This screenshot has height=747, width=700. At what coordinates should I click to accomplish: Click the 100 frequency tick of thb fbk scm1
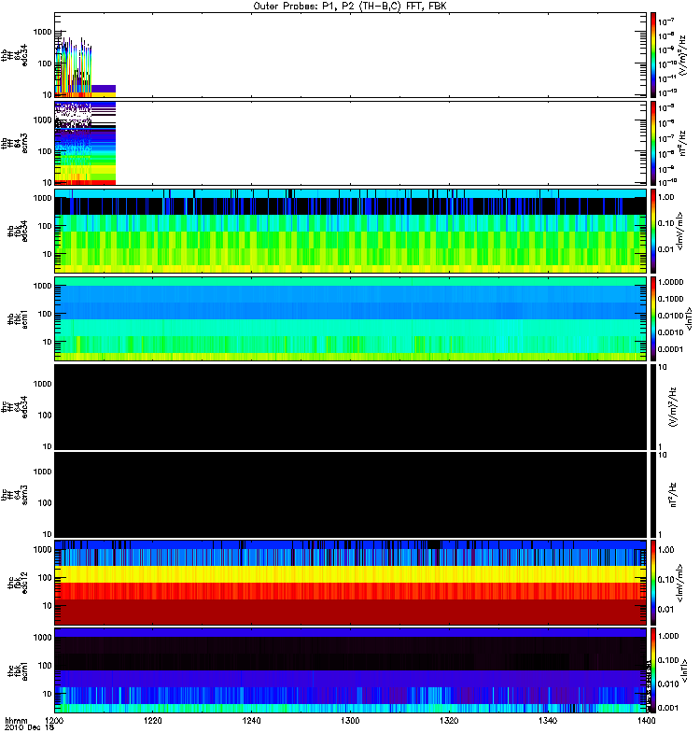tap(45, 314)
